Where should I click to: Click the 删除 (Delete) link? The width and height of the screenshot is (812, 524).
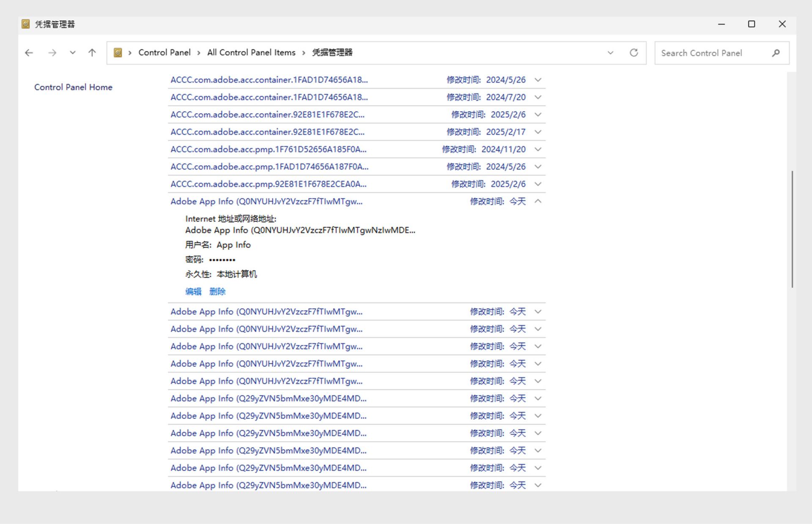click(x=217, y=292)
